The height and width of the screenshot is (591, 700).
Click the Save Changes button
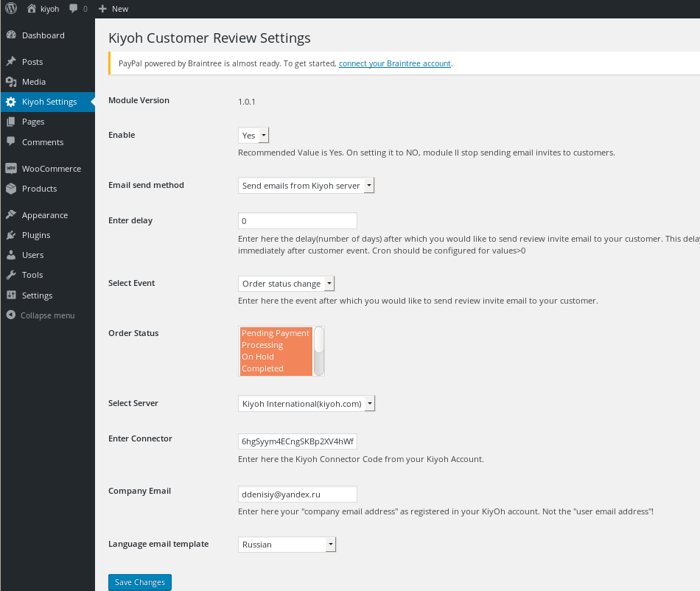(x=140, y=582)
